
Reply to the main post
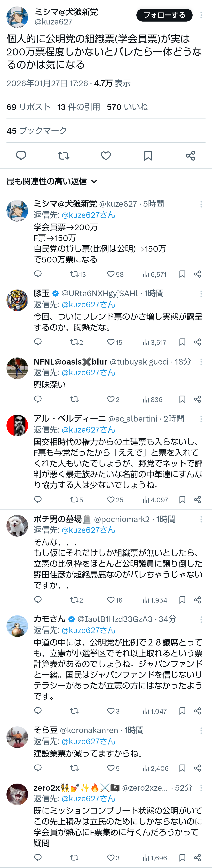(21, 155)
